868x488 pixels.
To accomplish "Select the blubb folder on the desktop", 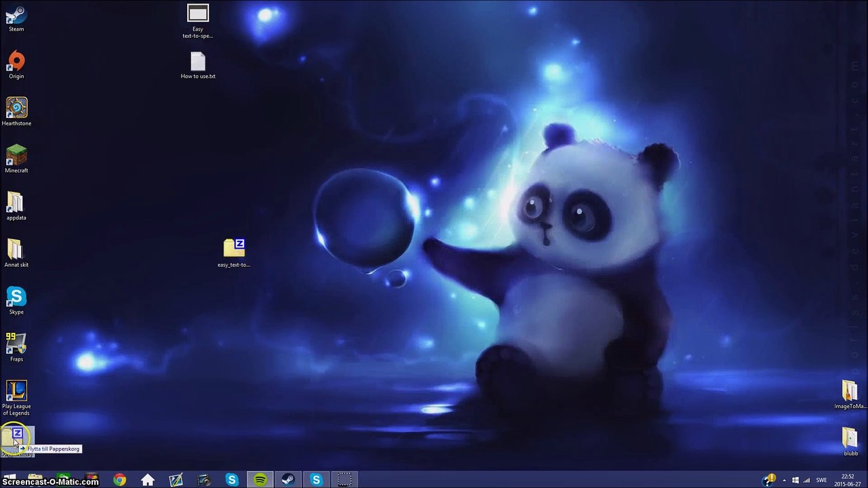I will 850,442.
